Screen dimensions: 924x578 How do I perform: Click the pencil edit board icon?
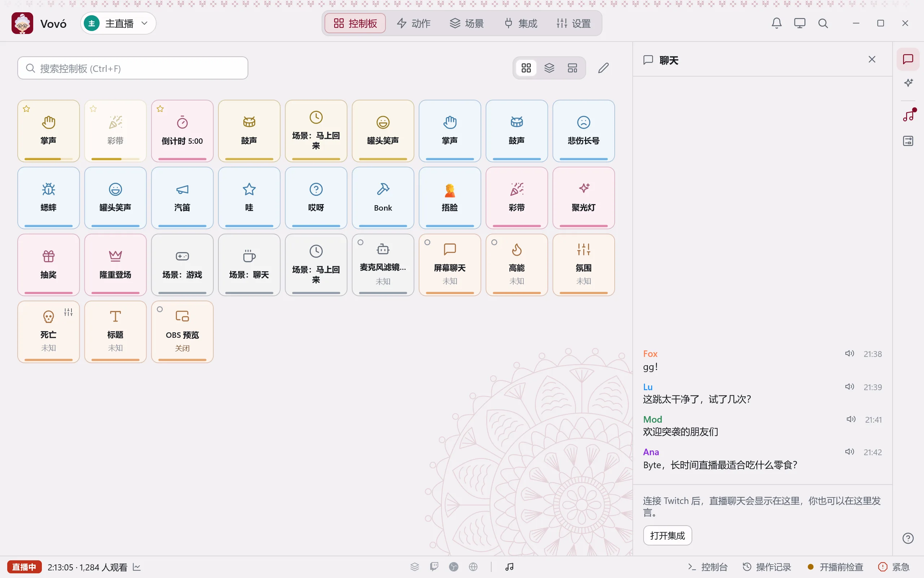point(603,68)
